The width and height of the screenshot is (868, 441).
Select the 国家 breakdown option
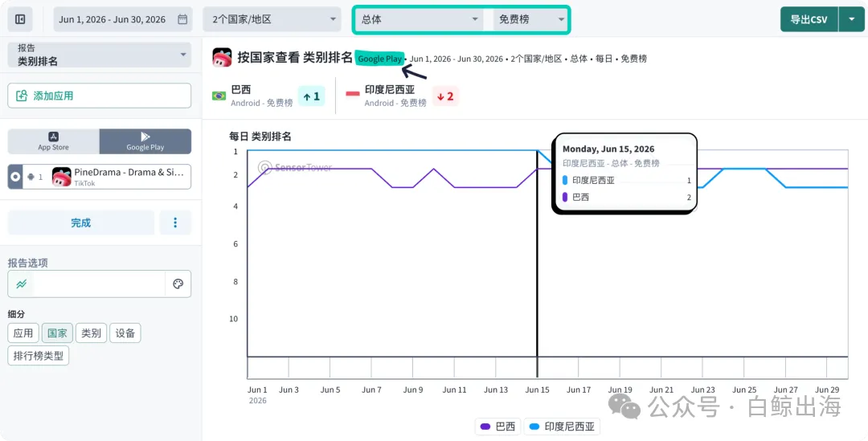(57, 333)
